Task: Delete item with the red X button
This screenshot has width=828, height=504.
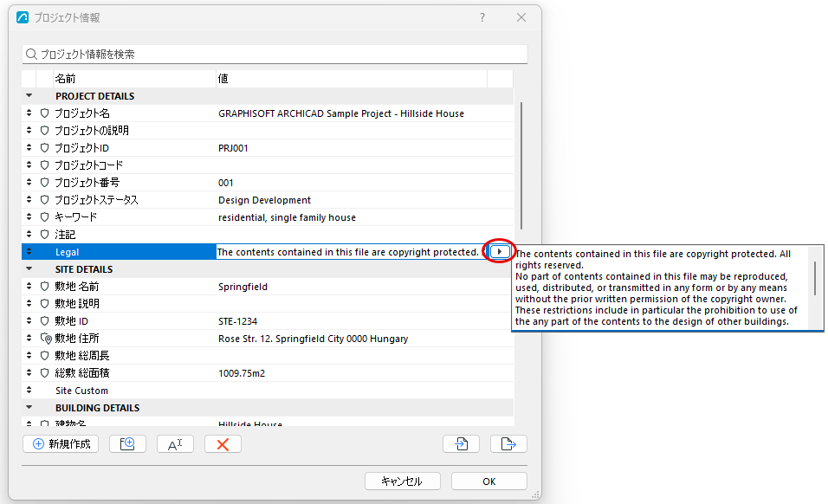Action: pyautogui.click(x=223, y=444)
